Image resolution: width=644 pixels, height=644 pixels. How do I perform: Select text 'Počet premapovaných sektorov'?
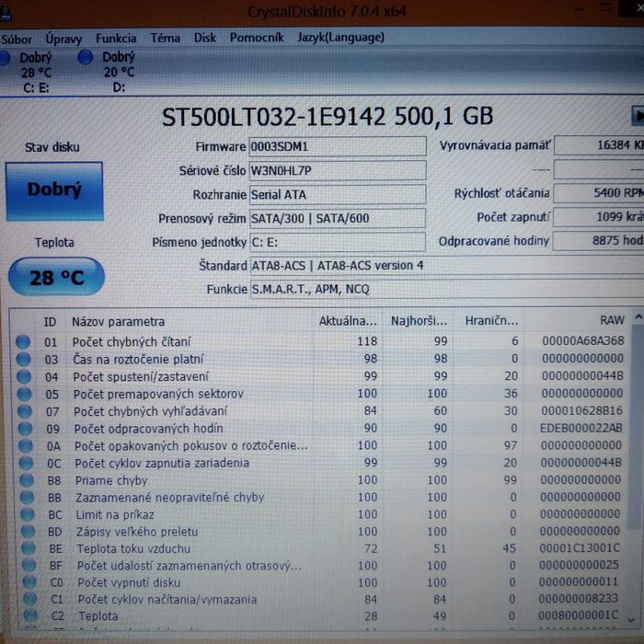coord(158,394)
